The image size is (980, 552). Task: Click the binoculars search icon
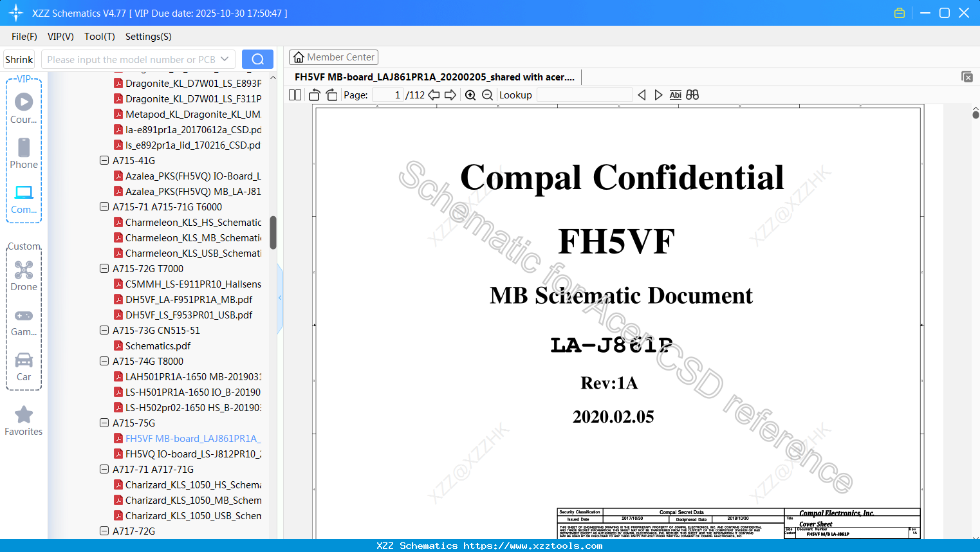point(692,95)
